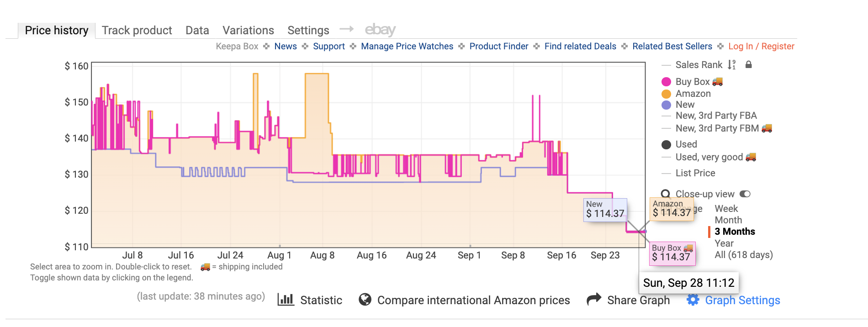Switch to the Track product tab
The height and width of the screenshot is (327, 868).
click(137, 31)
